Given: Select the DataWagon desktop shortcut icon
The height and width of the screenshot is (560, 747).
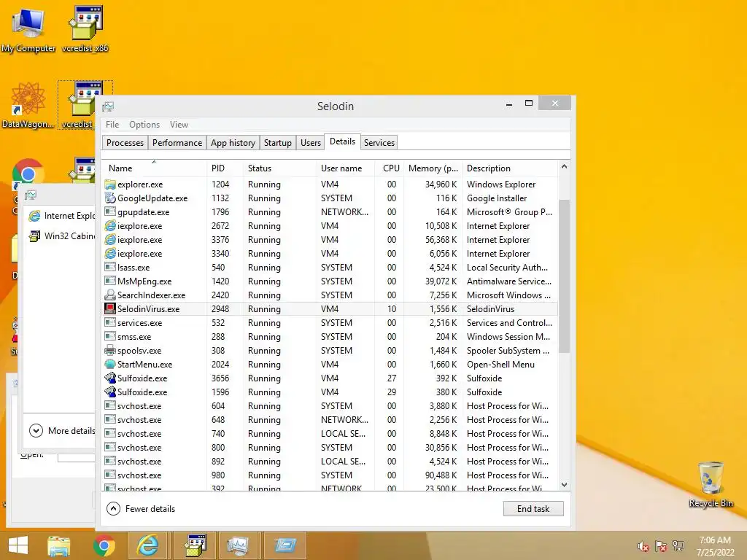Looking at the screenshot, I should point(28,105).
